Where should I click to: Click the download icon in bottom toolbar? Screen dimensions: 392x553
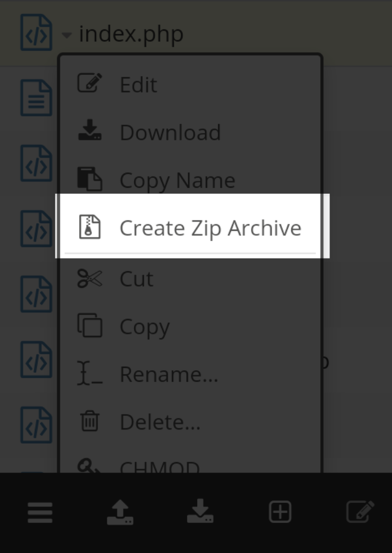(200, 513)
